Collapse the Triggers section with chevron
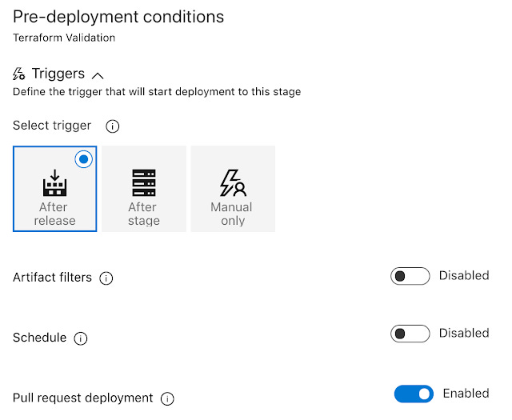This screenshot has width=512, height=420. click(98, 75)
